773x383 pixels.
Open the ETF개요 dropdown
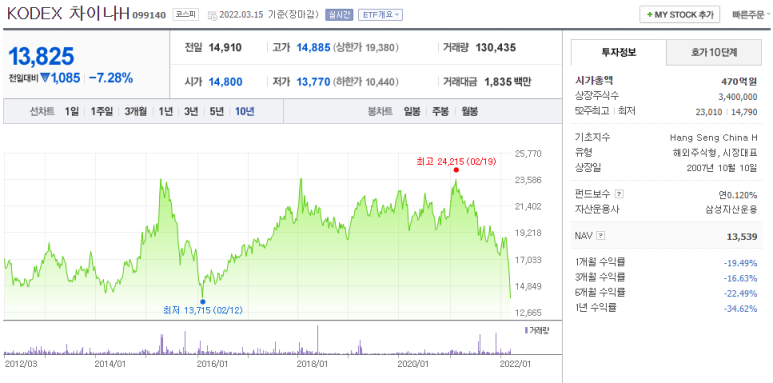380,15
